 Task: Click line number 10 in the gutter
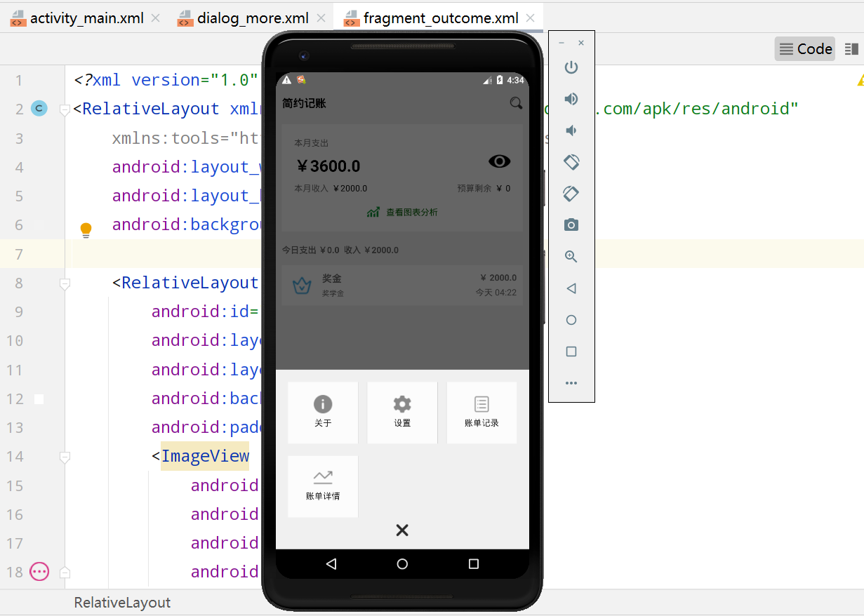click(x=15, y=340)
